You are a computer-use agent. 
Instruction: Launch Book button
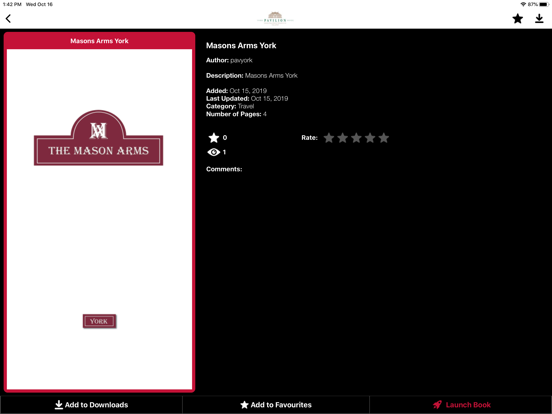coord(461,405)
